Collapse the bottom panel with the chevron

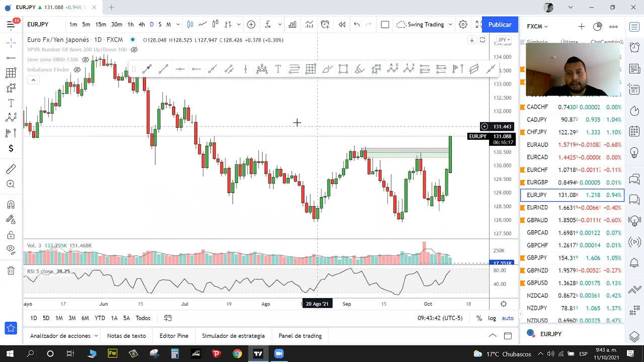493,336
